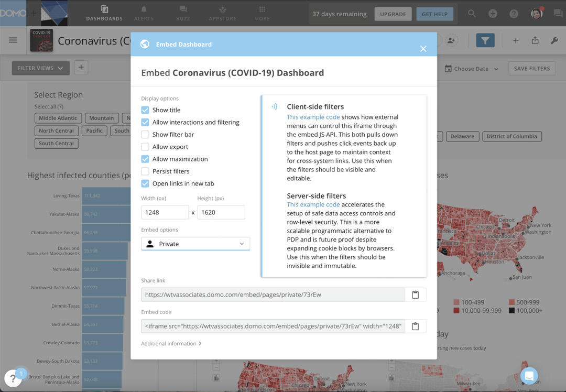The height and width of the screenshot is (392, 566).
Task: Open the server-side filters example code link
Action: [313, 205]
